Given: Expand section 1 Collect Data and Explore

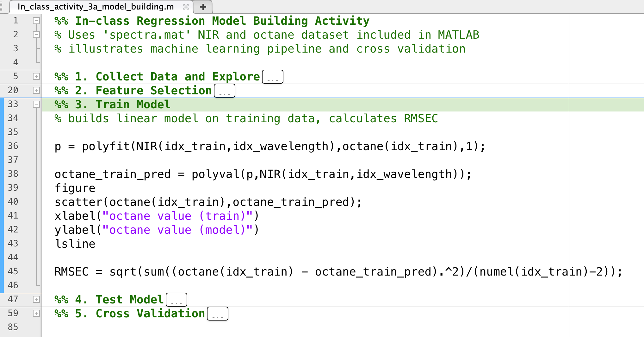Looking at the screenshot, I should pos(36,77).
